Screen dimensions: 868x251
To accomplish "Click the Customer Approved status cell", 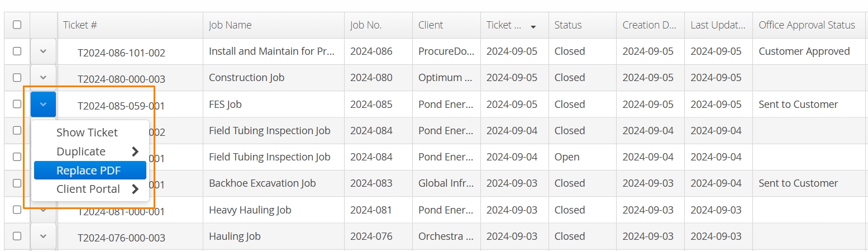I will click(x=804, y=51).
